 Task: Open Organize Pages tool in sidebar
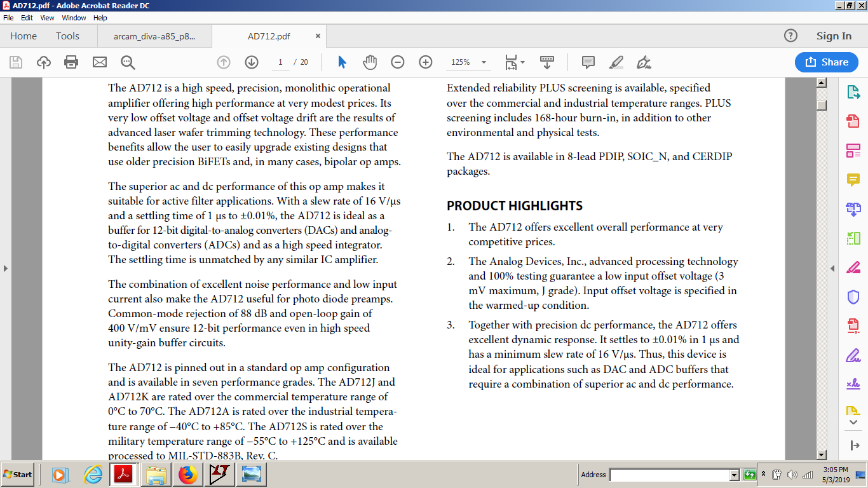click(853, 238)
